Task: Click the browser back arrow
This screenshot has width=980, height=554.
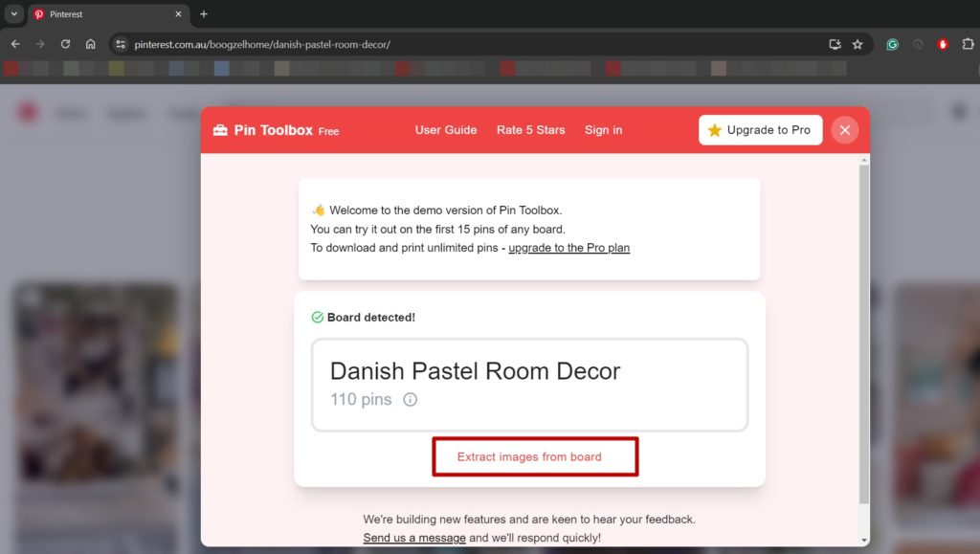Action: pyautogui.click(x=15, y=44)
